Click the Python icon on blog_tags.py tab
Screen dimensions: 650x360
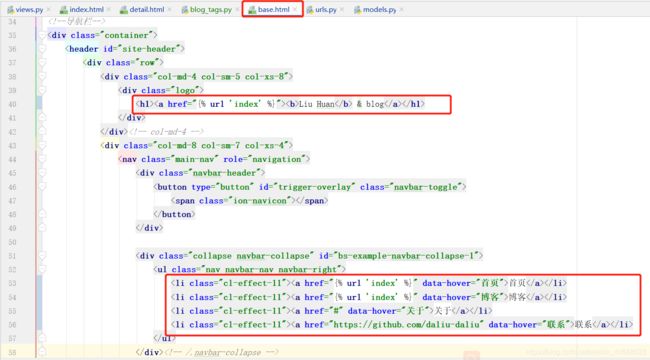pos(184,10)
